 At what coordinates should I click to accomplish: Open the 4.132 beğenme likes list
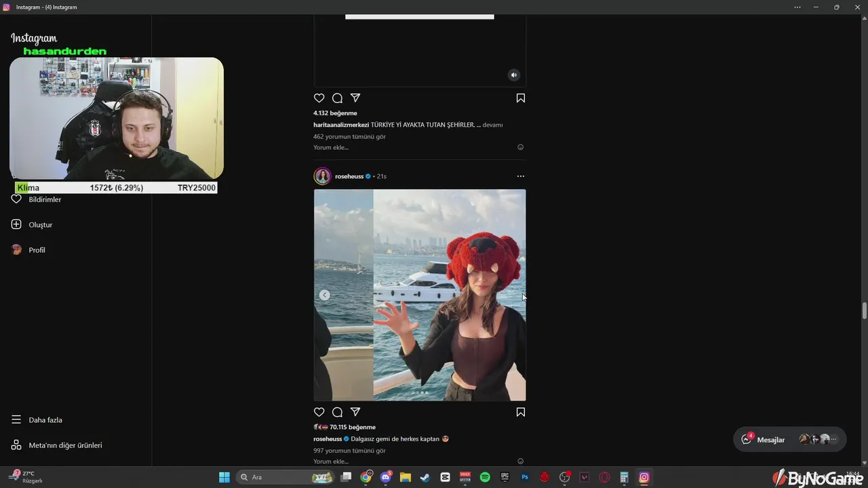[x=335, y=113]
